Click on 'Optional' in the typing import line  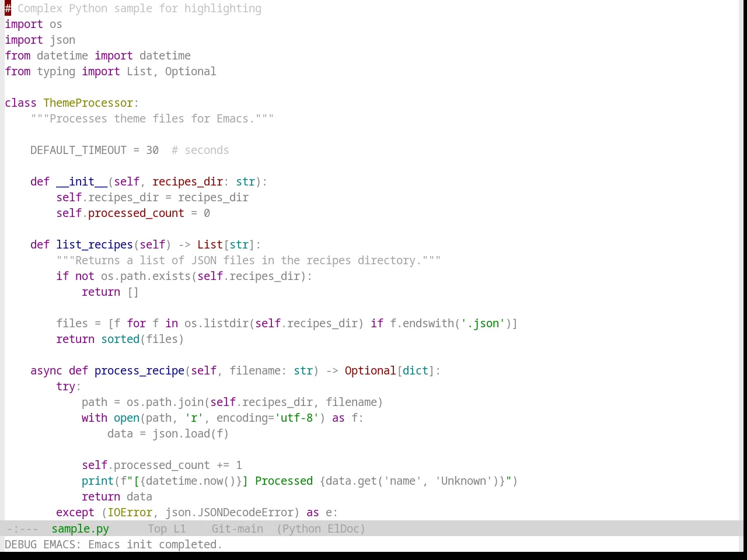(190, 71)
